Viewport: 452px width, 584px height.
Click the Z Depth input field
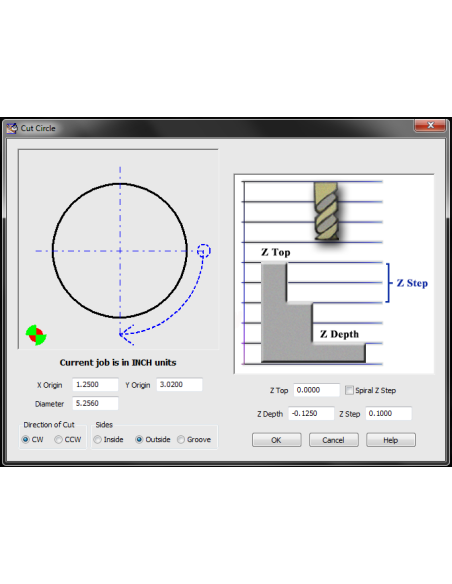pos(311,413)
